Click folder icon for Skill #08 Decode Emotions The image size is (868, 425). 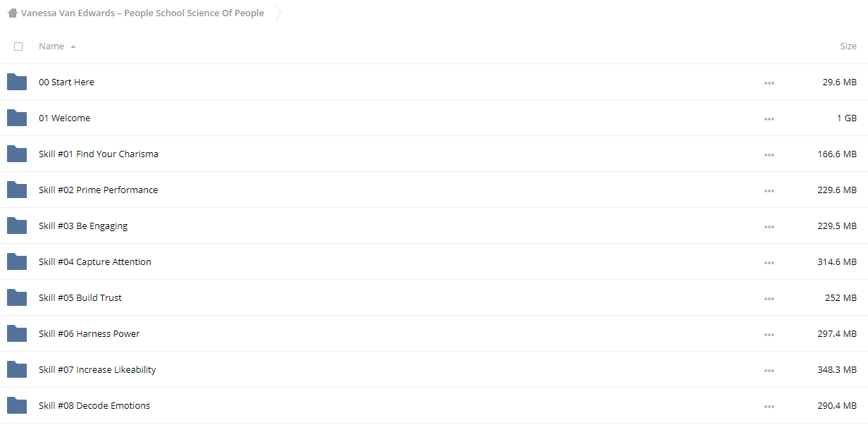(x=17, y=405)
